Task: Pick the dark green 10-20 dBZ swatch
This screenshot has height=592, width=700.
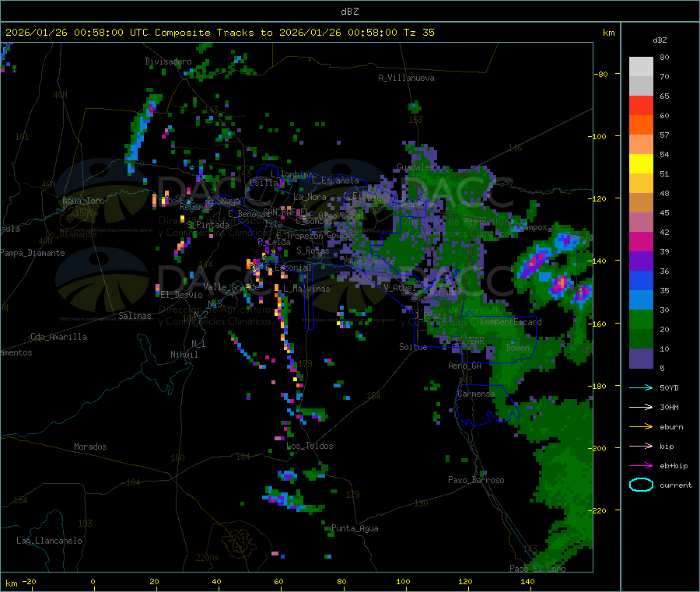Action: (x=641, y=339)
